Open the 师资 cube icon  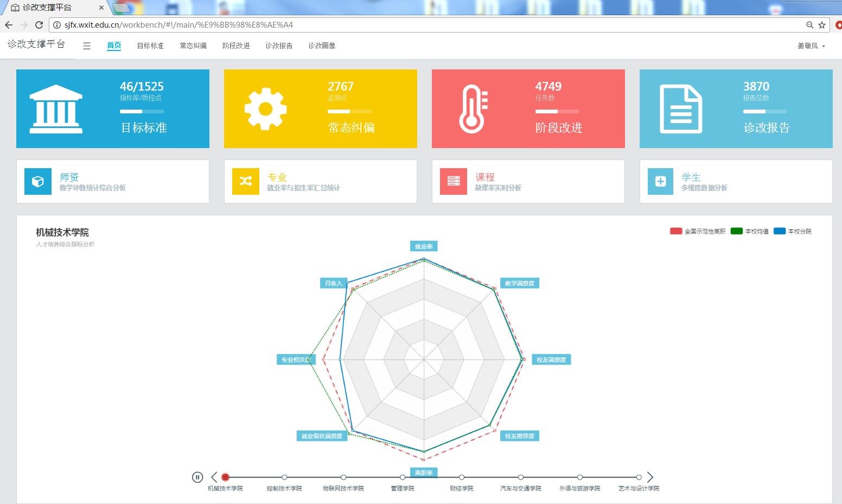[x=38, y=181]
